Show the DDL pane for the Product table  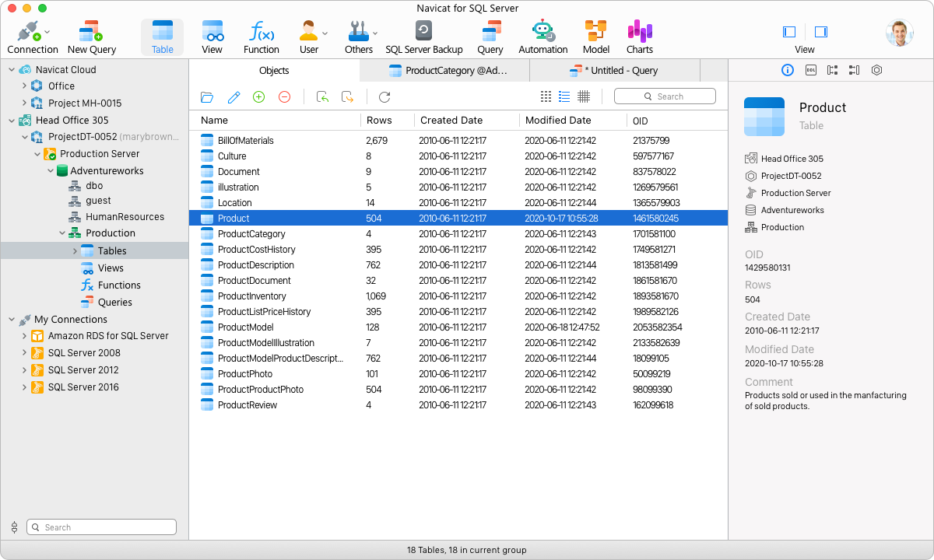(x=809, y=70)
